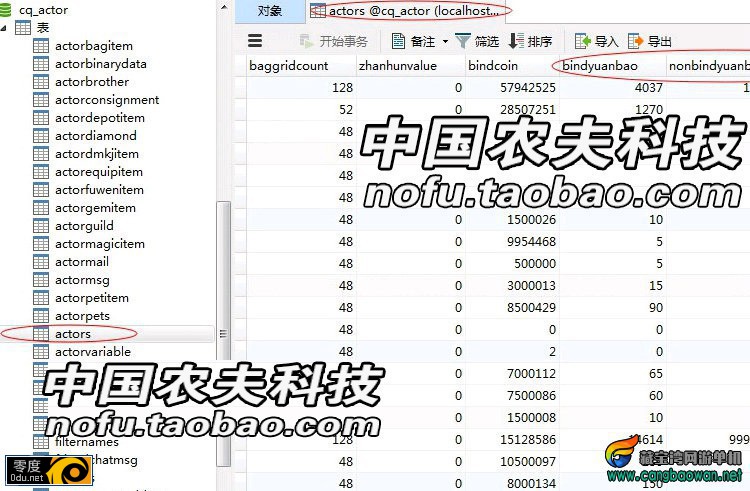This screenshot has width=750, height=491.
Task: Click the actorconsignment table icon
Action: click(41, 100)
